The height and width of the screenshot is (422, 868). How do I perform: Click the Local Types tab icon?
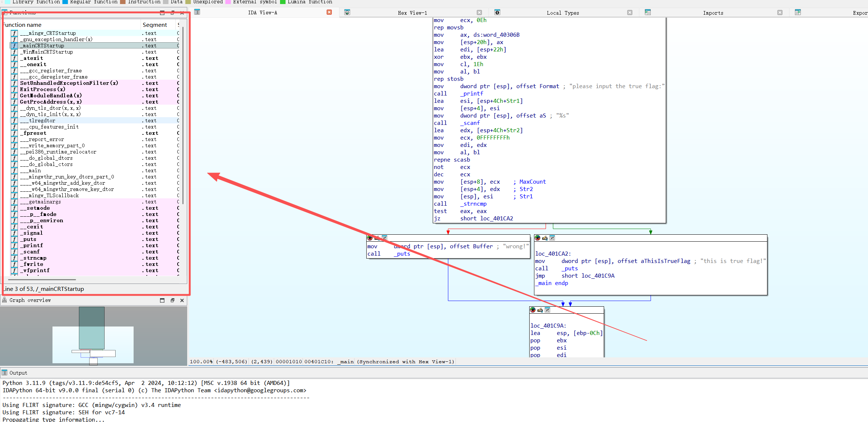click(x=497, y=12)
